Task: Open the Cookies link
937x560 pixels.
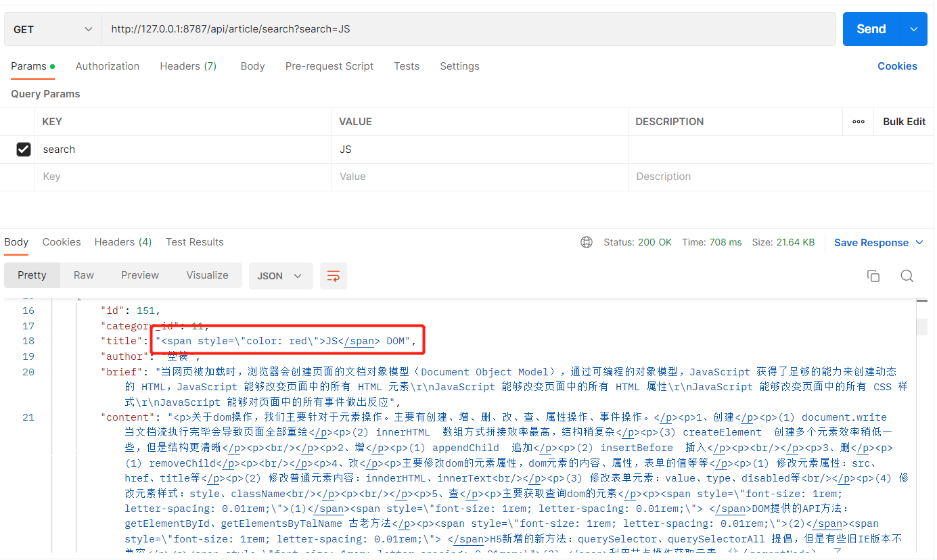Action: [897, 66]
